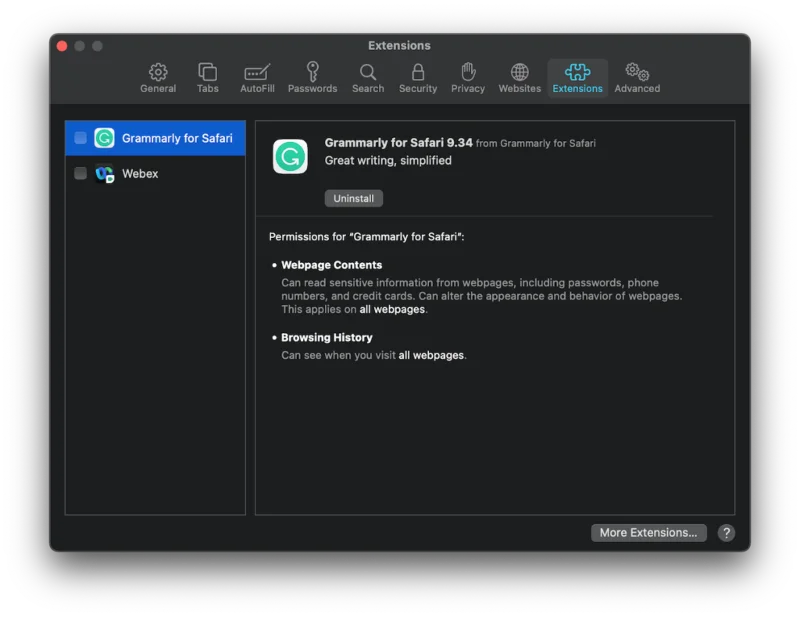800x617 pixels.
Task: Enable the Webex extension
Action: 81,173
